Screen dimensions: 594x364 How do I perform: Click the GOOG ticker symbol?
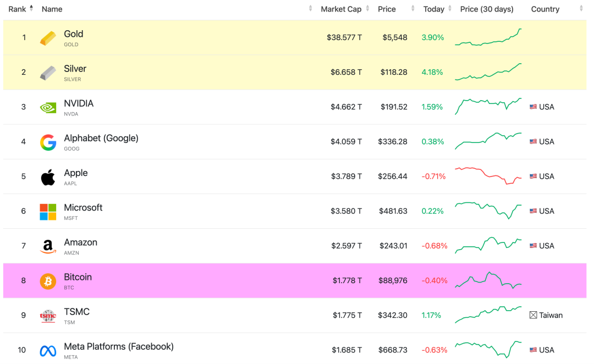pos(71,149)
